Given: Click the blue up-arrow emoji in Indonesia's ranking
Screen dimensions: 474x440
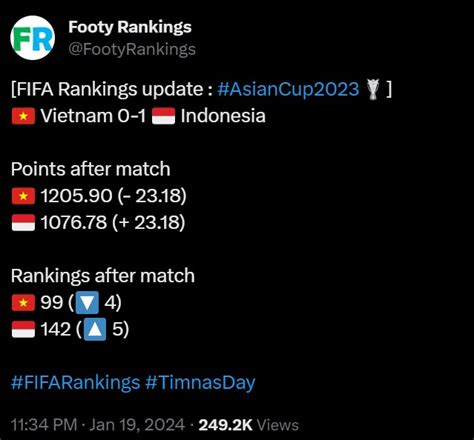Looking at the screenshot, I should [95, 329].
